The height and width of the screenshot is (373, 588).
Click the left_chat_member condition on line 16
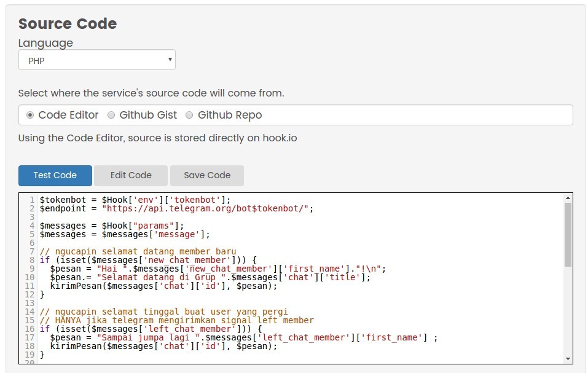tap(141, 329)
